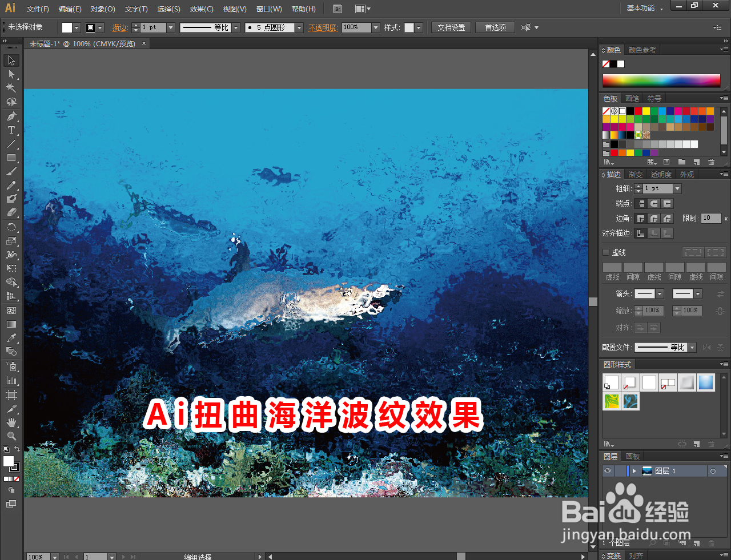This screenshot has width=731, height=560.
Task: Toggle visibility of 图层 1
Action: point(608,470)
